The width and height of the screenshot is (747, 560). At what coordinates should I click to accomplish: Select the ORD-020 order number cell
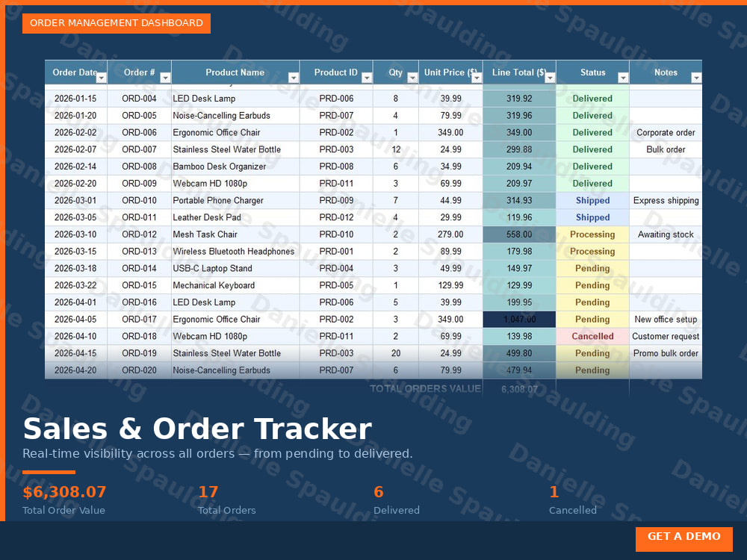pos(139,370)
